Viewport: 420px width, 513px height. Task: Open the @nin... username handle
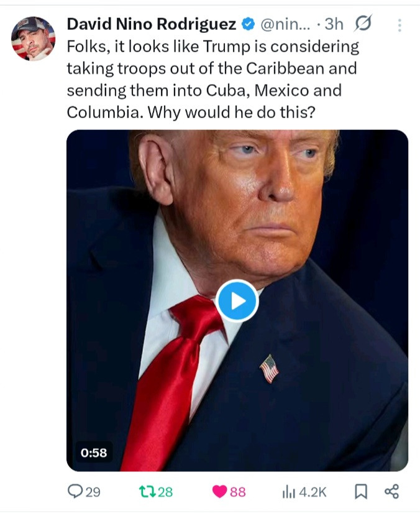point(285,24)
